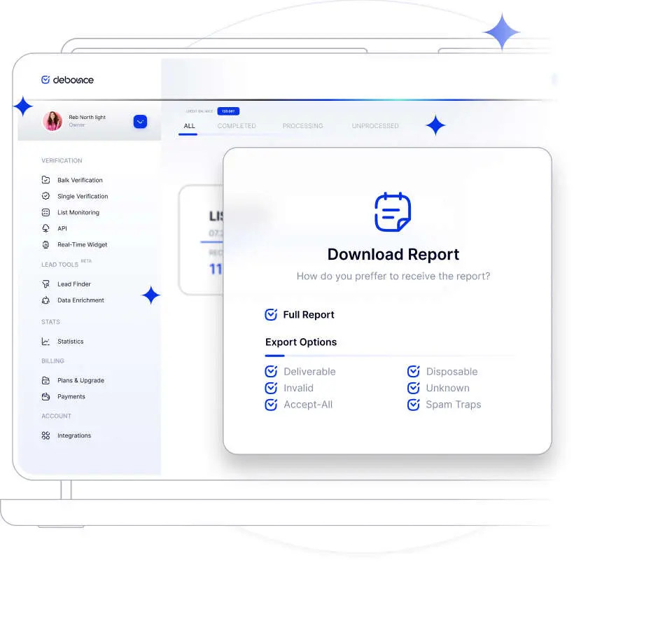Open the API menu item
The height and width of the screenshot is (621, 672).
coord(62,228)
